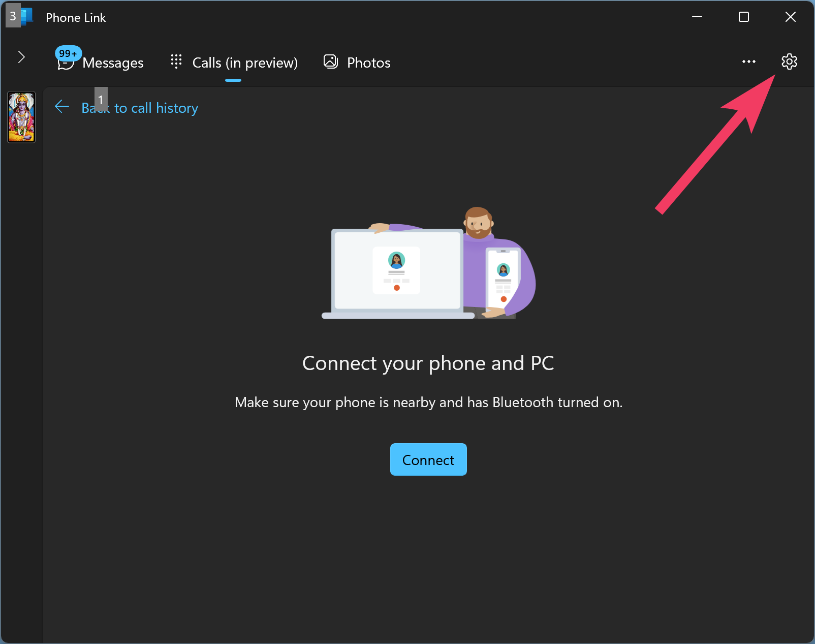
Task: Click the Connect button
Action: click(428, 459)
